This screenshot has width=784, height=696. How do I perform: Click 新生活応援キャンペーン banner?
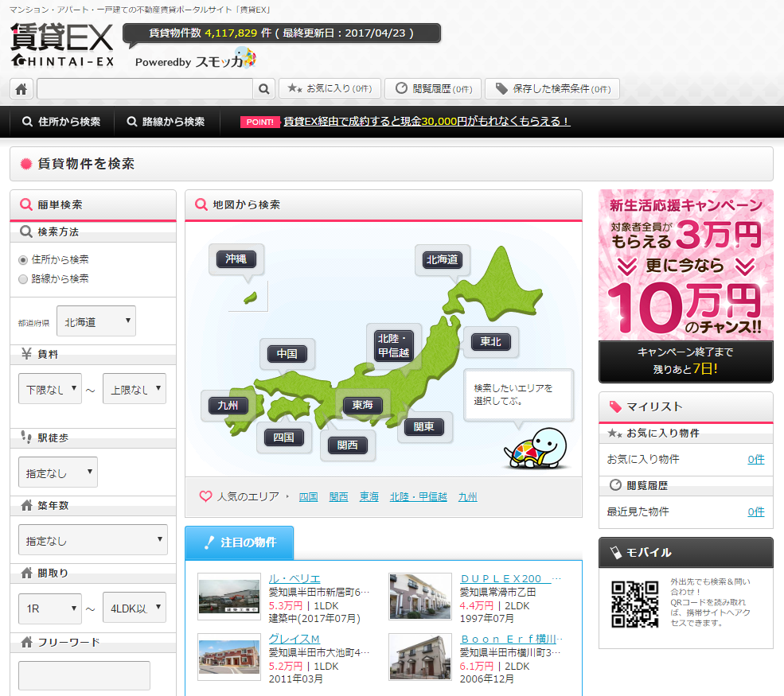(686, 286)
